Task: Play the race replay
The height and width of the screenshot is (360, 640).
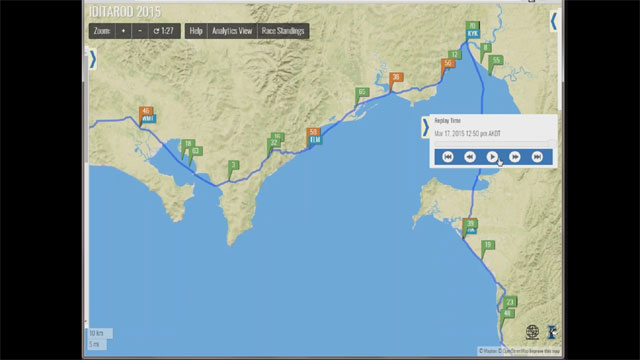Action: click(492, 157)
